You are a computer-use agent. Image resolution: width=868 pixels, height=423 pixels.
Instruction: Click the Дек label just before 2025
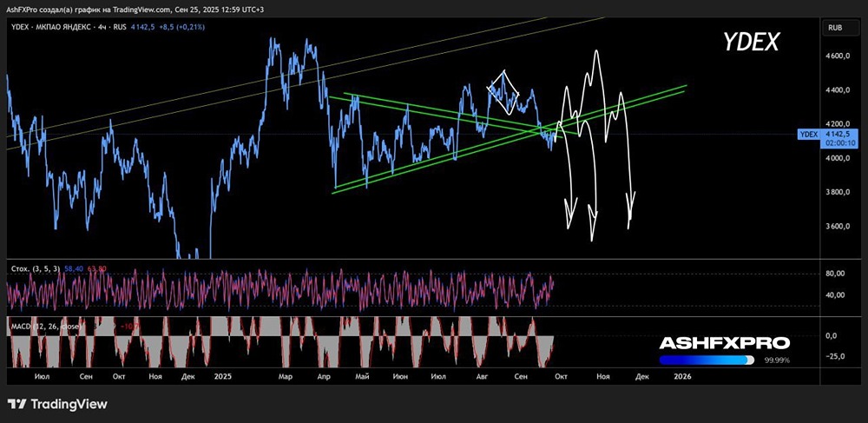click(187, 376)
